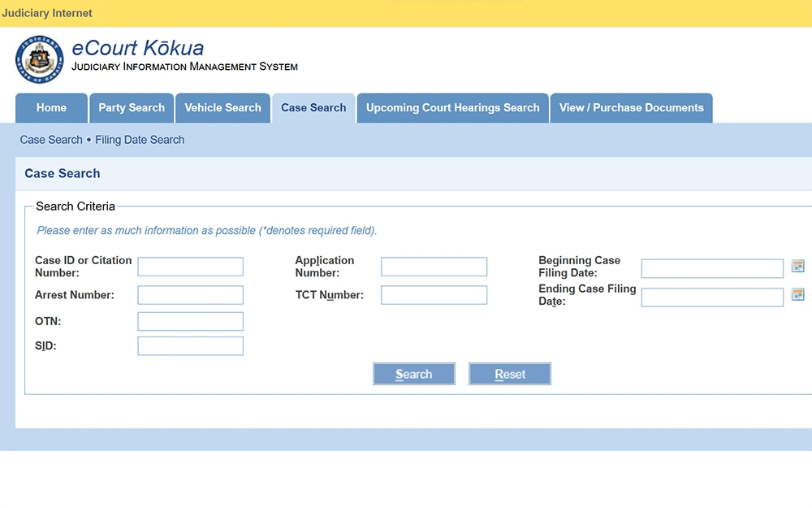
Task: Select the Case Search tab
Action: click(313, 108)
